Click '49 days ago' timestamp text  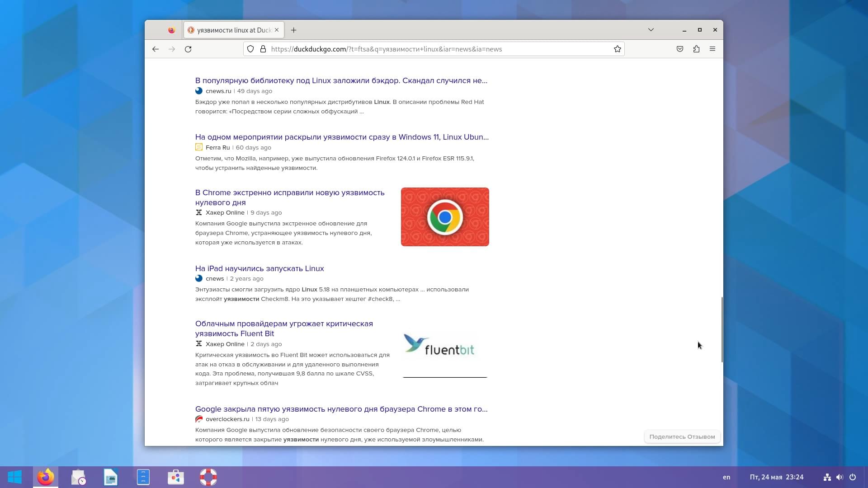[x=255, y=91]
